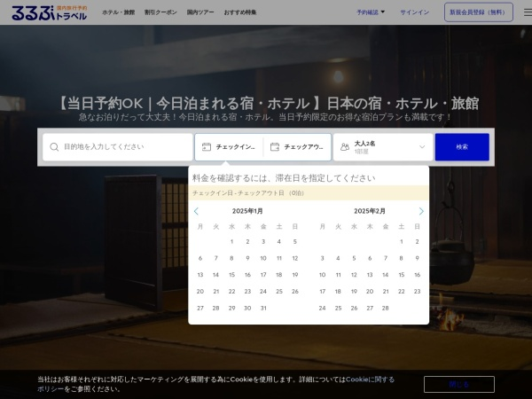
Task: Click the るるぶトラベル logo
Action: (50, 12)
